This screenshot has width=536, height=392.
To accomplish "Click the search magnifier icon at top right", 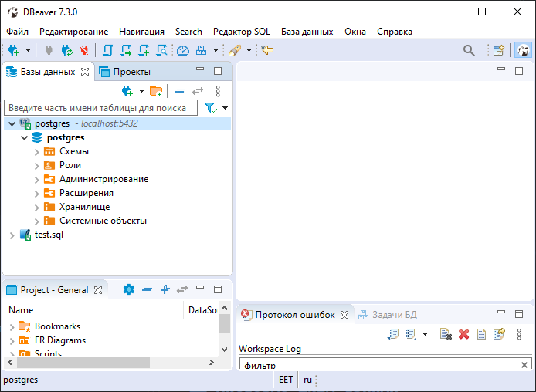I will click(469, 50).
